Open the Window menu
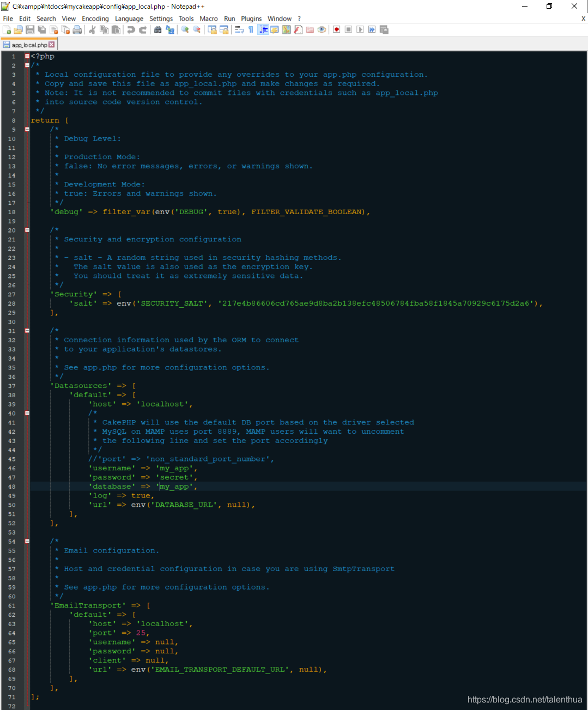Image resolution: width=588 pixels, height=710 pixels. tap(280, 19)
